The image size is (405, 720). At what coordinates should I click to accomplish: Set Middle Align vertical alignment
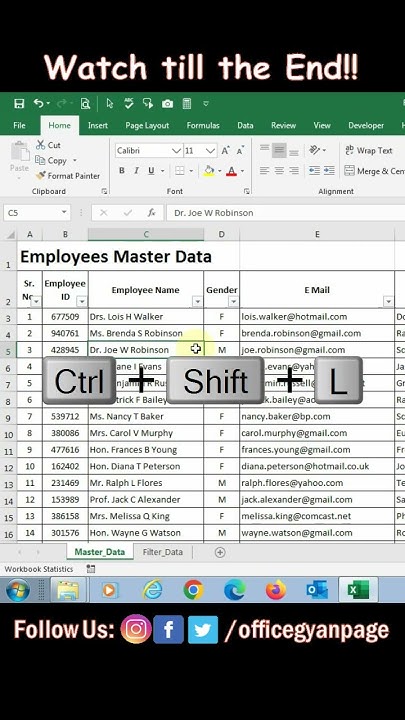279,150
